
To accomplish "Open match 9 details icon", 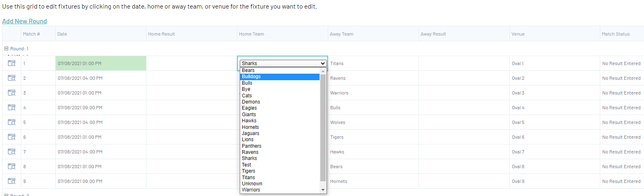I will (x=11, y=181).
